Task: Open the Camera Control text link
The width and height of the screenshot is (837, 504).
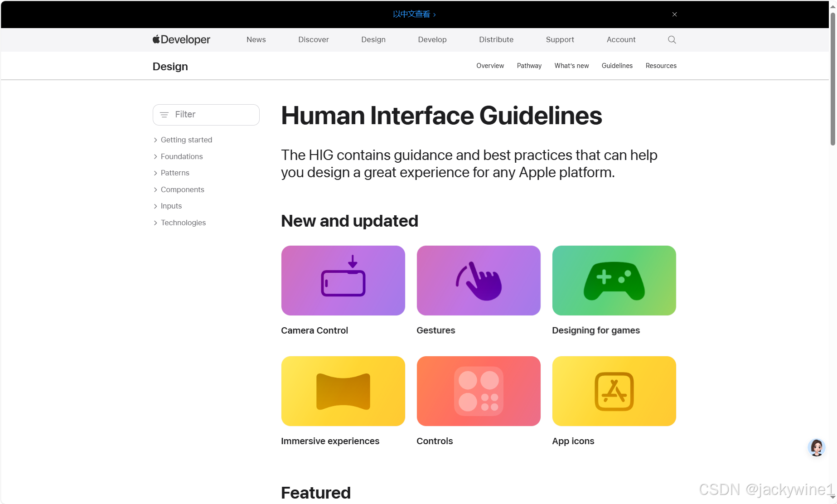Action: point(314,330)
